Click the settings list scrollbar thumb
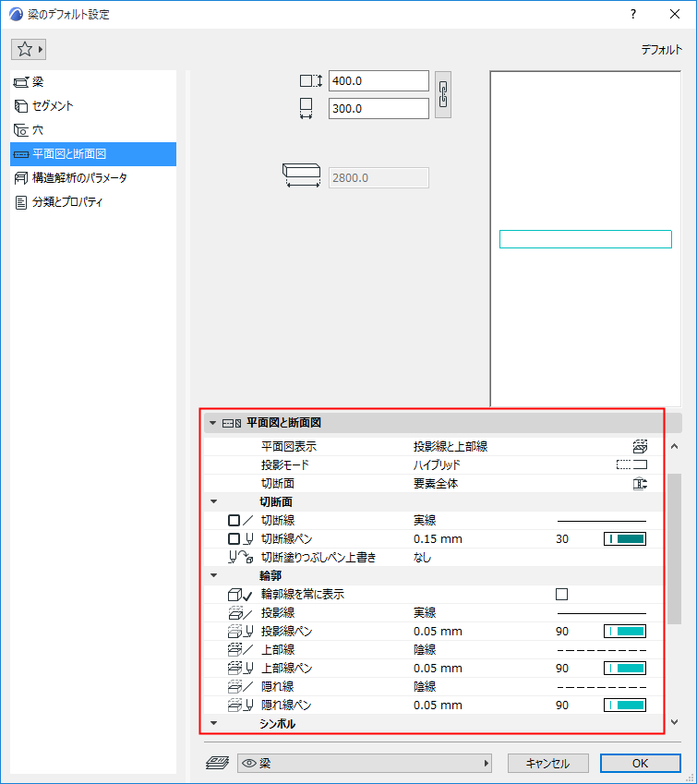697x784 pixels. (x=675, y=549)
